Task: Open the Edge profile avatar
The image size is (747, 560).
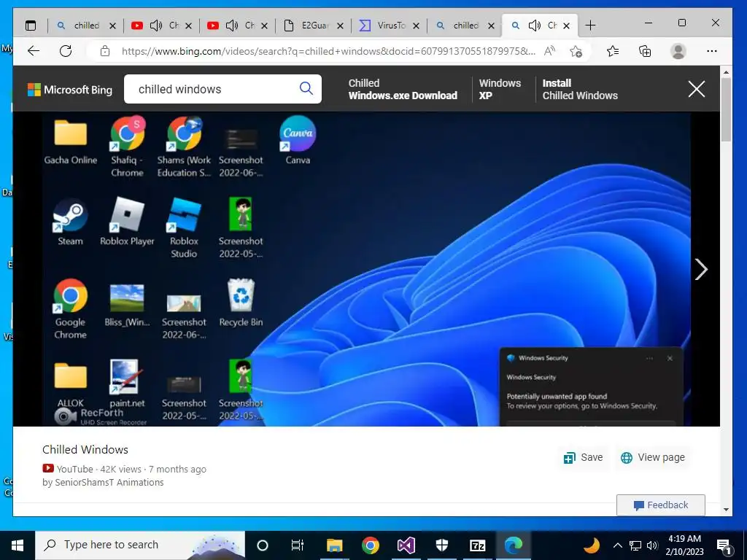Action: pyautogui.click(x=678, y=51)
